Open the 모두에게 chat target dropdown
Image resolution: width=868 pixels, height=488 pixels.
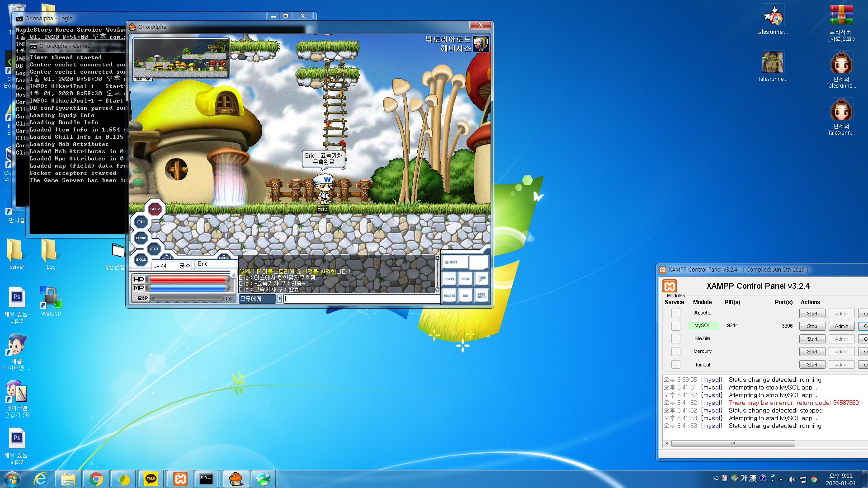click(x=257, y=299)
